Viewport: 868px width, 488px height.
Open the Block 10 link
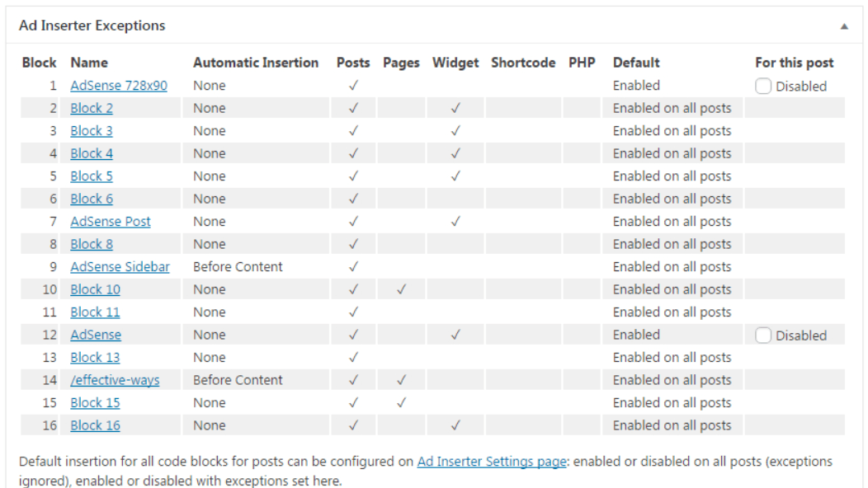tap(95, 290)
